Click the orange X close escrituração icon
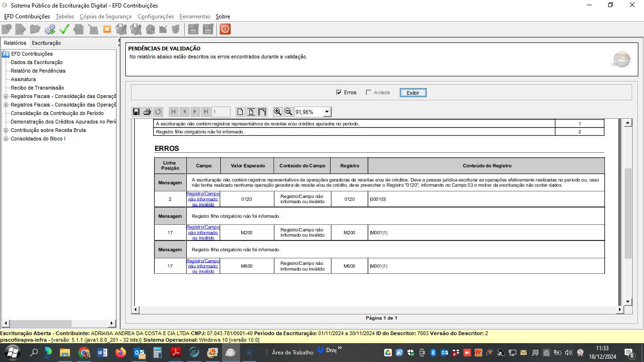Viewport: 644px width, 362px height. pos(107,29)
